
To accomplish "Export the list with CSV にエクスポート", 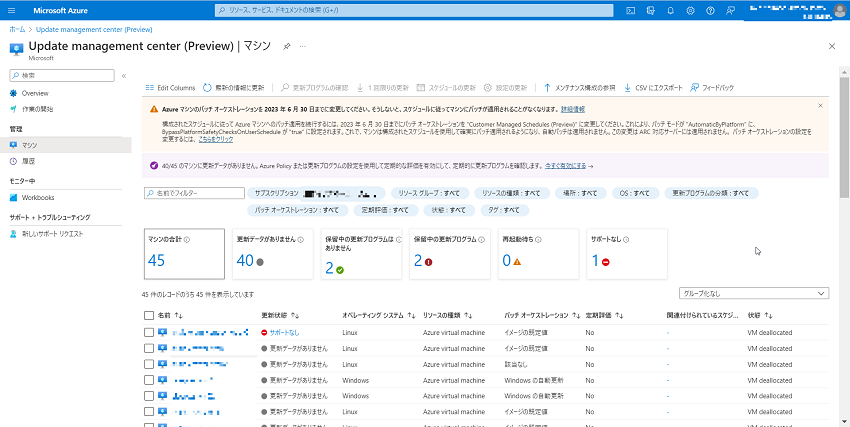I will coord(653,88).
